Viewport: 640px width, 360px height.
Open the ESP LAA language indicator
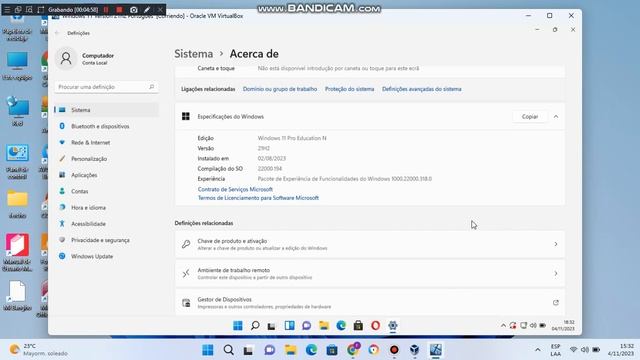556,350
